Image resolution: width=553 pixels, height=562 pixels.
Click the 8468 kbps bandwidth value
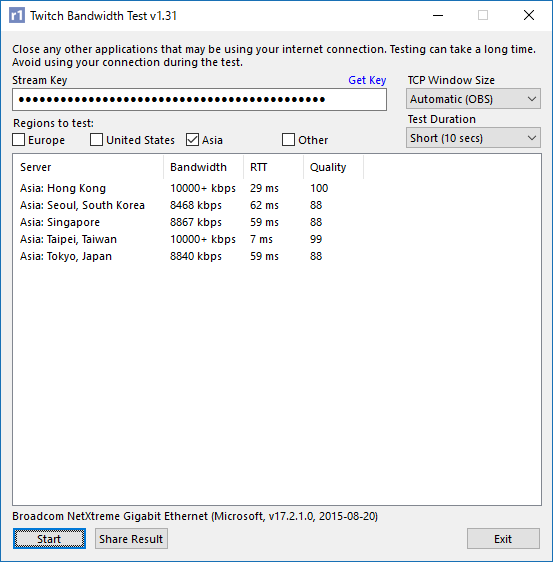click(196, 205)
